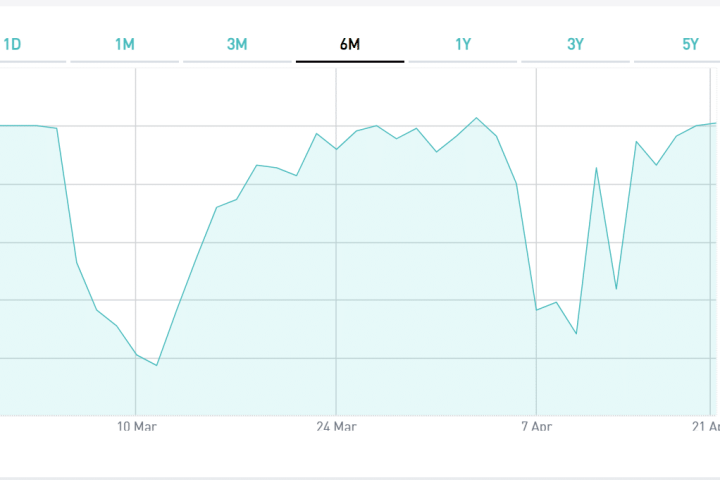Click the 10 Mar axis date label
Screen dimensions: 720x480
(x=137, y=427)
